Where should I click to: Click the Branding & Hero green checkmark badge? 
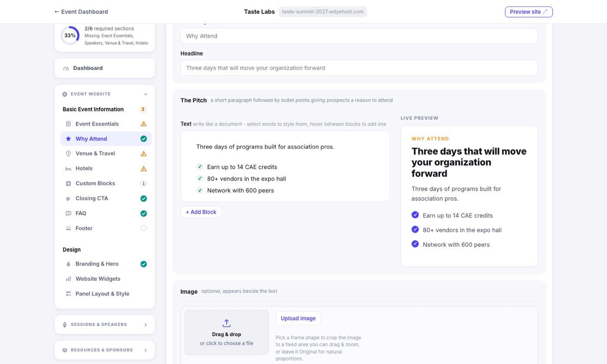(x=144, y=264)
